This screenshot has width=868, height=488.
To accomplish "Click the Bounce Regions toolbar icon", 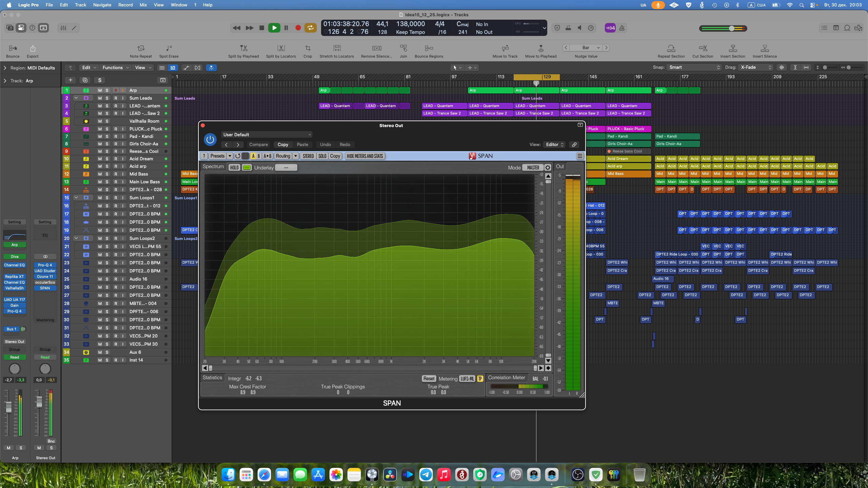I will click(429, 48).
